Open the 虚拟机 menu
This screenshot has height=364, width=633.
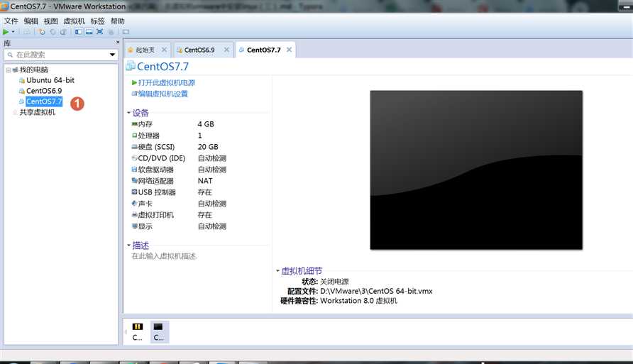click(75, 21)
